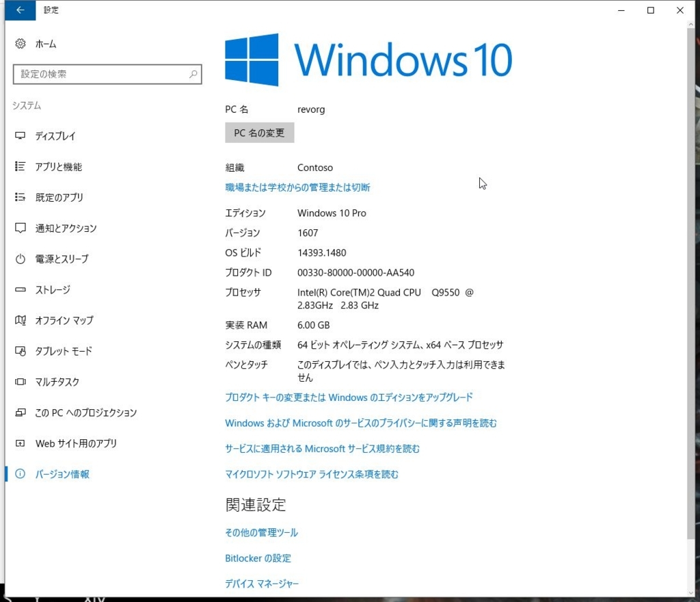Click the scrollbar down arrow

[x=690, y=592]
